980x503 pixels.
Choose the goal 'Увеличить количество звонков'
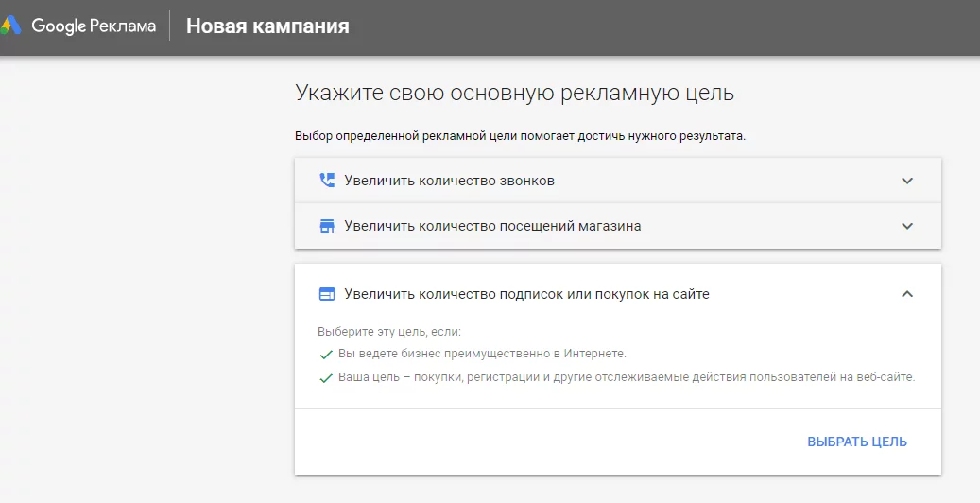point(617,181)
